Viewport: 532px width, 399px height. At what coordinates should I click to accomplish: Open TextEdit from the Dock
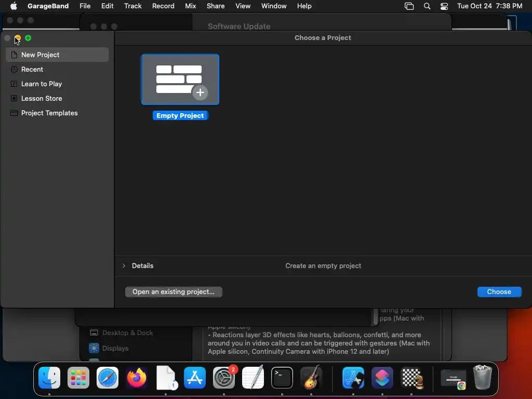tap(253, 377)
